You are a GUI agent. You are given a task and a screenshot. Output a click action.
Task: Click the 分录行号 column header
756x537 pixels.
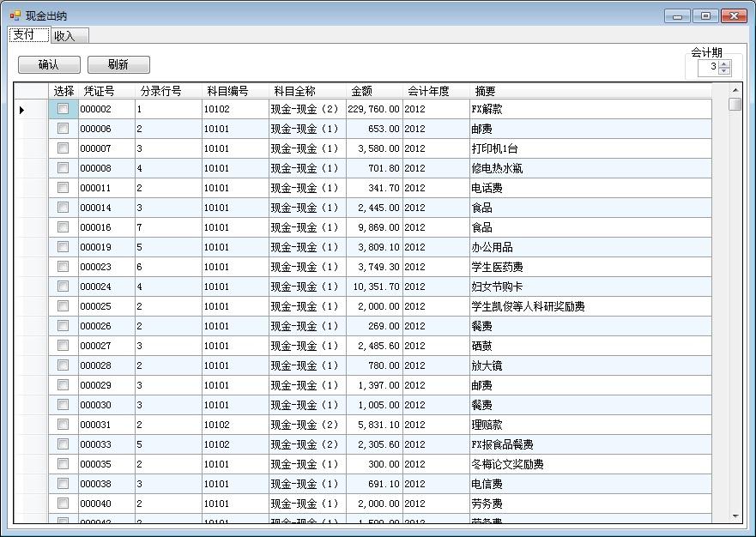point(168,91)
